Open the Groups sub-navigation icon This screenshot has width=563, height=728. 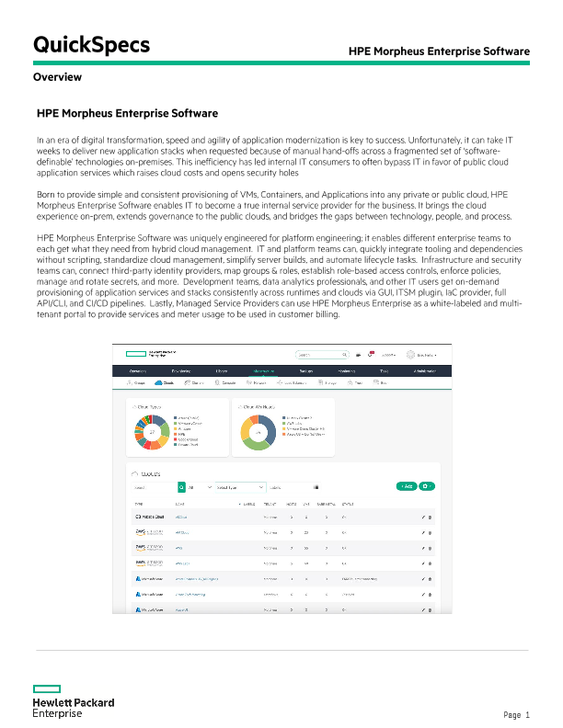click(130, 382)
